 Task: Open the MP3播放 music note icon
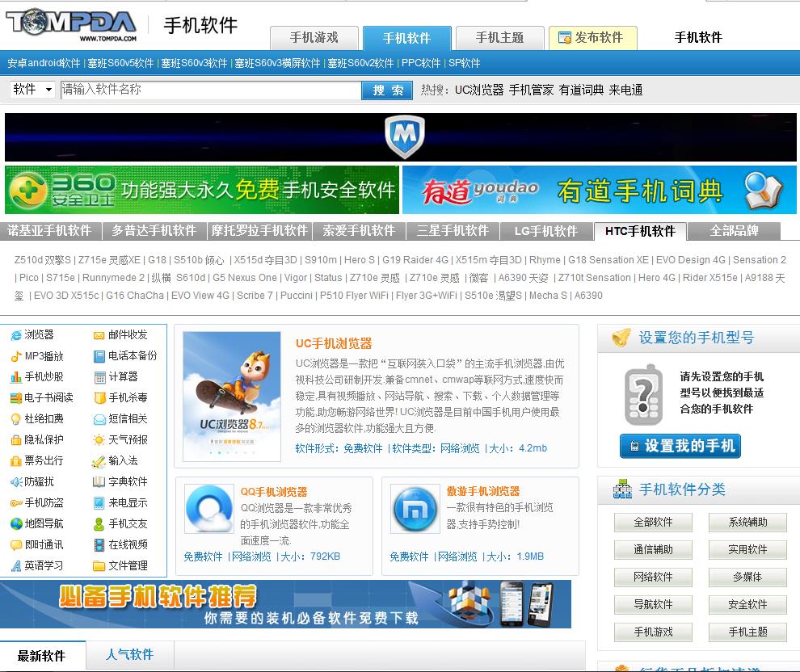coord(16,356)
